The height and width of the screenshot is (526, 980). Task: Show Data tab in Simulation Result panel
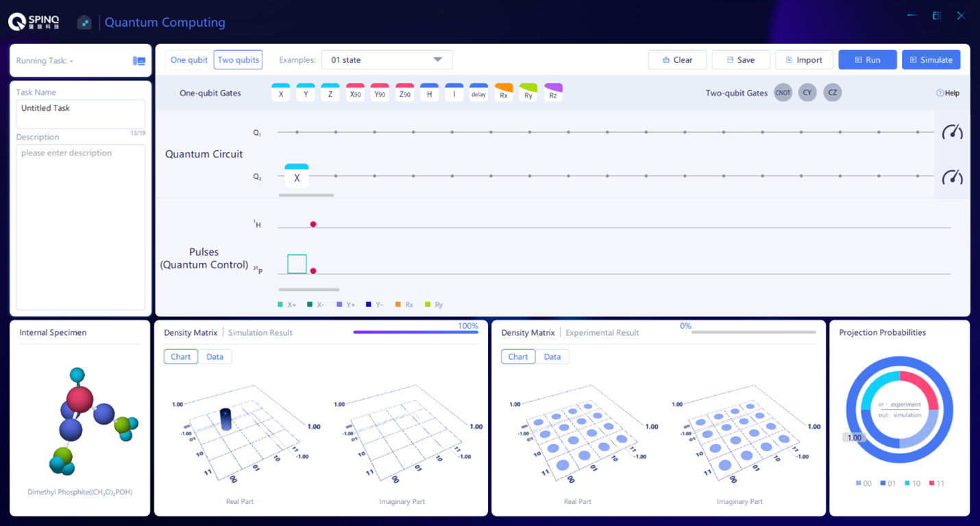(215, 357)
